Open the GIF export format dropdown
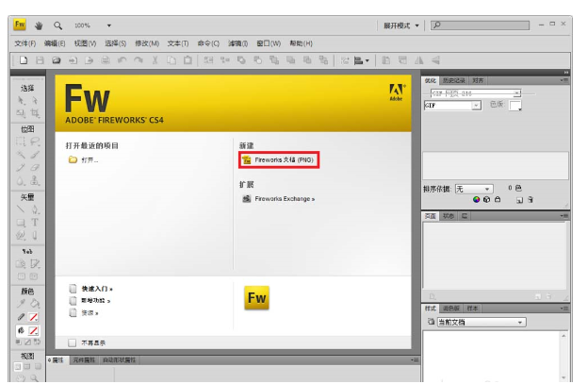This screenshot has height=384, width=588. click(x=476, y=106)
